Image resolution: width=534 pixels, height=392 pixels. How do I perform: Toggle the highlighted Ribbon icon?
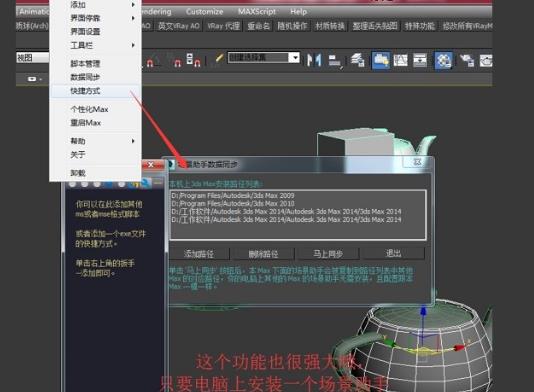point(381,61)
